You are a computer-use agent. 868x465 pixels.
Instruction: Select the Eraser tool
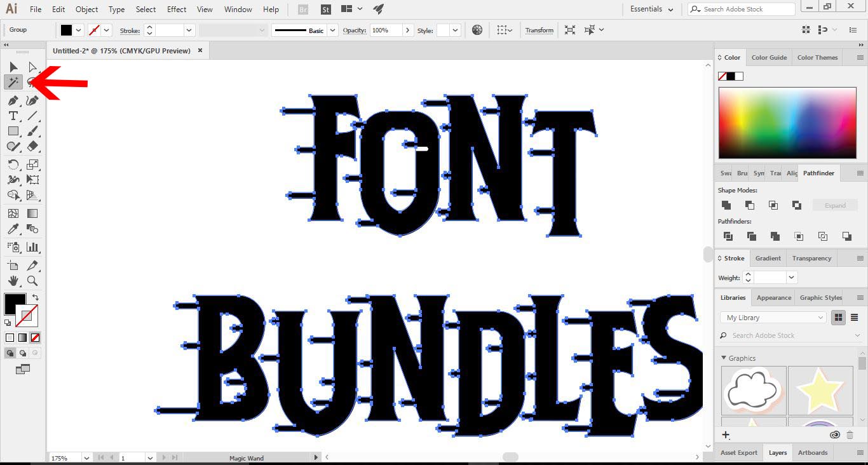click(32, 146)
